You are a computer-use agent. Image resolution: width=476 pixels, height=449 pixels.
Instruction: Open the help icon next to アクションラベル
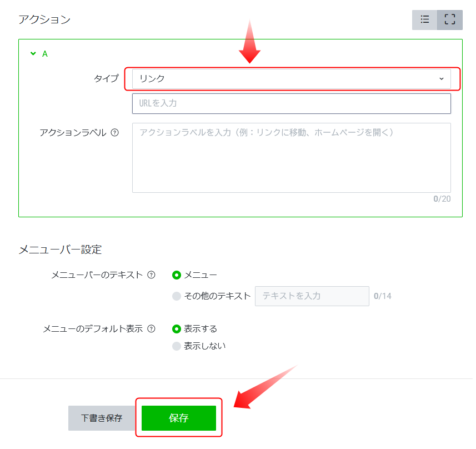point(115,132)
